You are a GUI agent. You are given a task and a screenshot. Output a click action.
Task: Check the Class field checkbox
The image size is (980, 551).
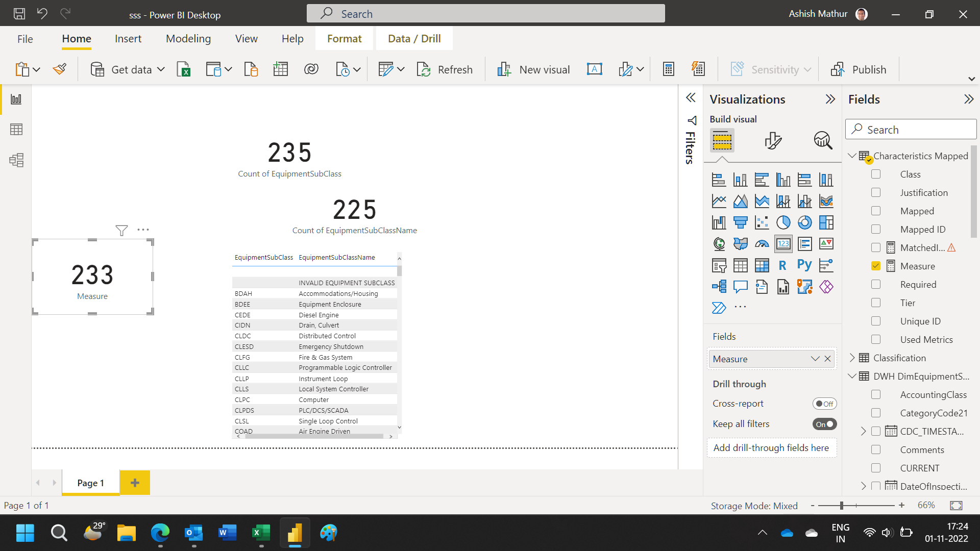coord(876,174)
